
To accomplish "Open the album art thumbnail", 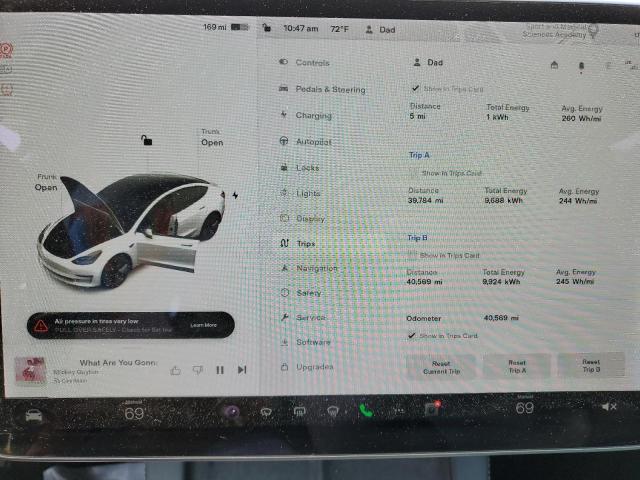I will (x=31, y=370).
